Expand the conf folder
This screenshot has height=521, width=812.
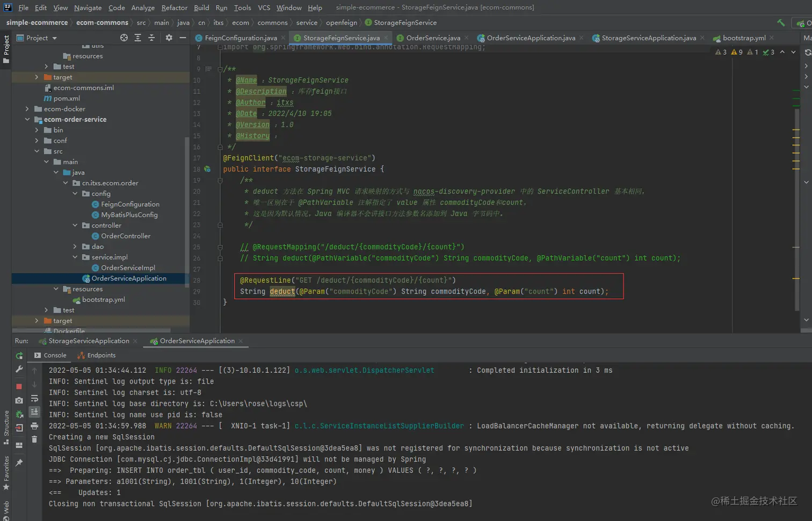tap(37, 141)
